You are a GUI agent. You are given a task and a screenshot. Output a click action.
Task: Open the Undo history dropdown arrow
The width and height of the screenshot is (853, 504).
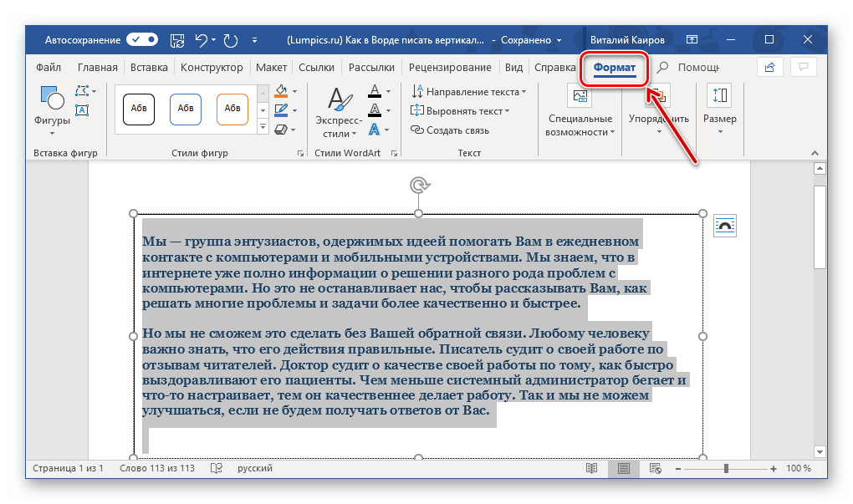213,39
